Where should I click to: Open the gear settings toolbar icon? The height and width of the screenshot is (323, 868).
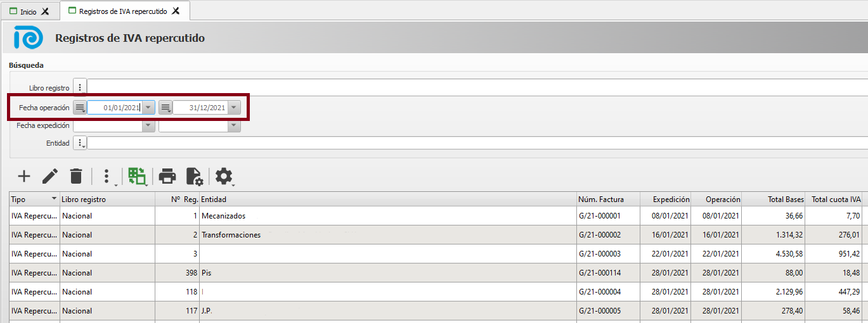click(224, 176)
